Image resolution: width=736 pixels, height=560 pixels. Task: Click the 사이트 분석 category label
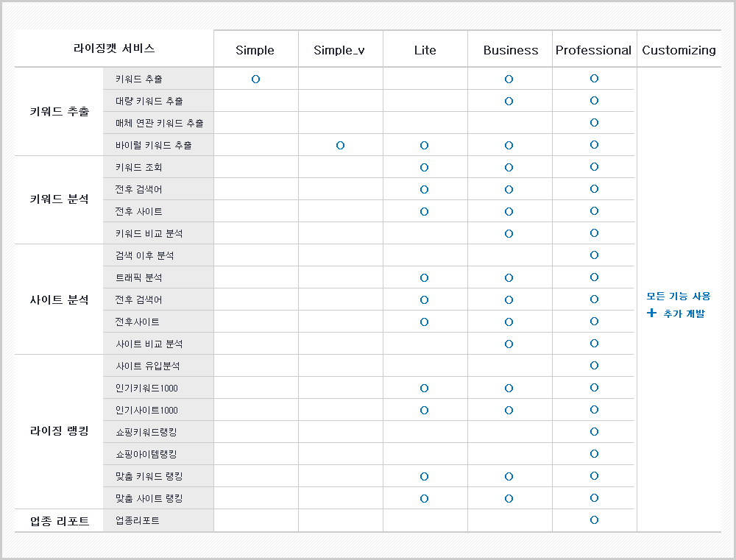click(x=59, y=300)
